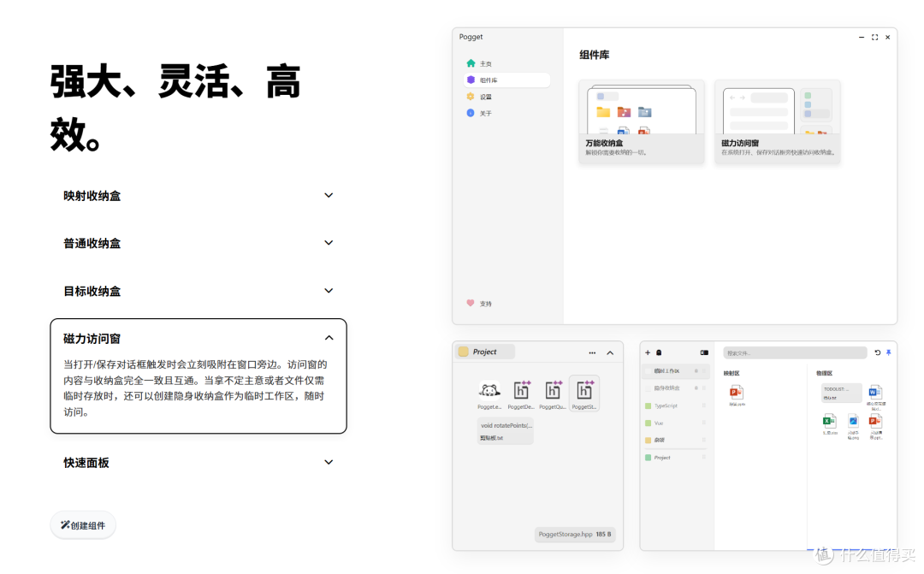Select the TypeScript box in the list
The height and width of the screenshot is (574, 924).
coord(675,406)
